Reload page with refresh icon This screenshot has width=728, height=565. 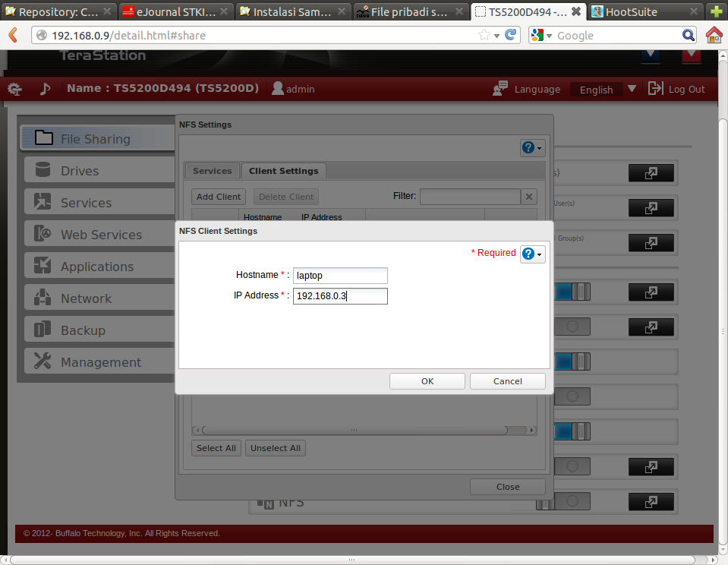pyautogui.click(x=511, y=35)
